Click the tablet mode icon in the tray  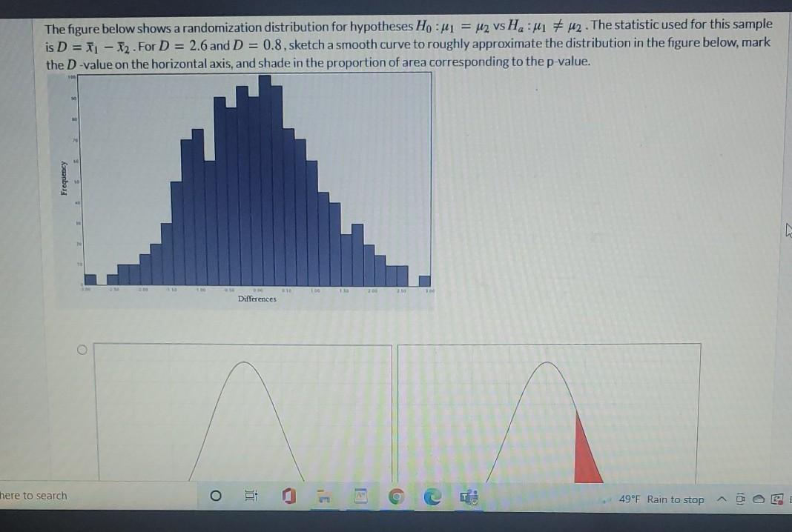[x=740, y=499]
